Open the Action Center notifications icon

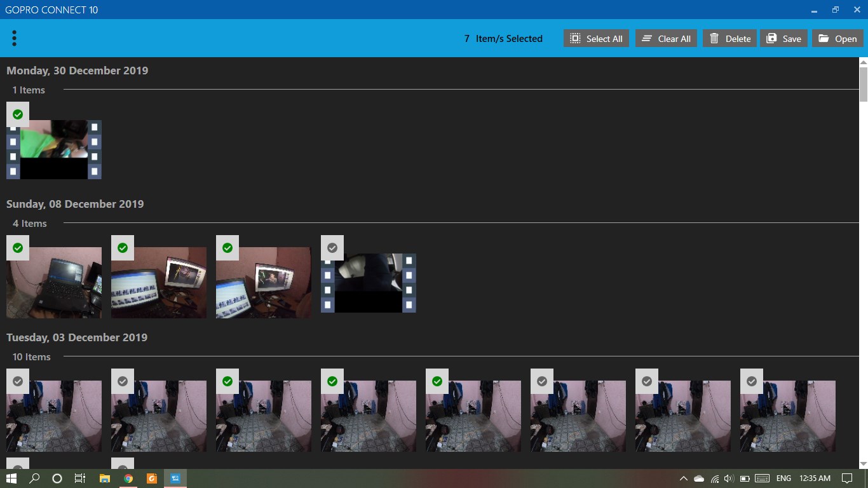[847, 478]
